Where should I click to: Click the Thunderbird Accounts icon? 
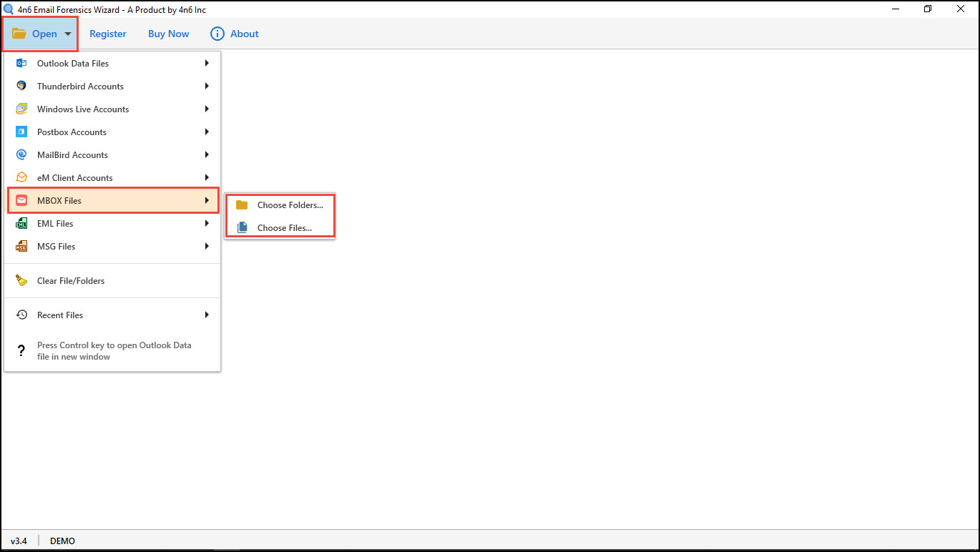(x=21, y=86)
